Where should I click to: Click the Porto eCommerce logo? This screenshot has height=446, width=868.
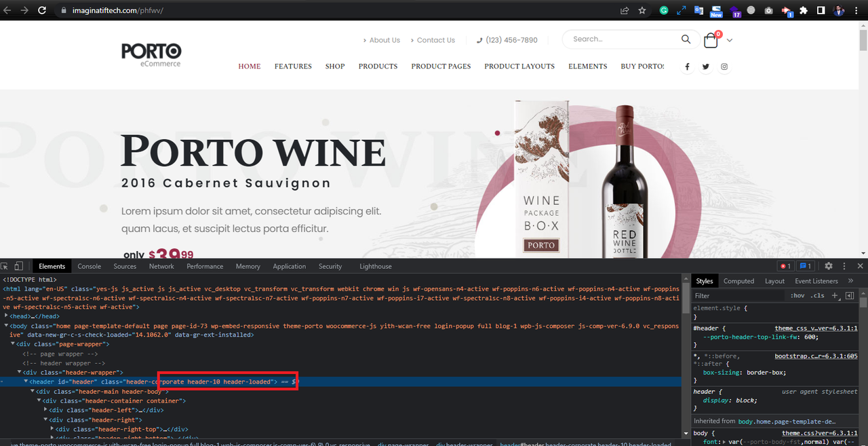coord(151,55)
